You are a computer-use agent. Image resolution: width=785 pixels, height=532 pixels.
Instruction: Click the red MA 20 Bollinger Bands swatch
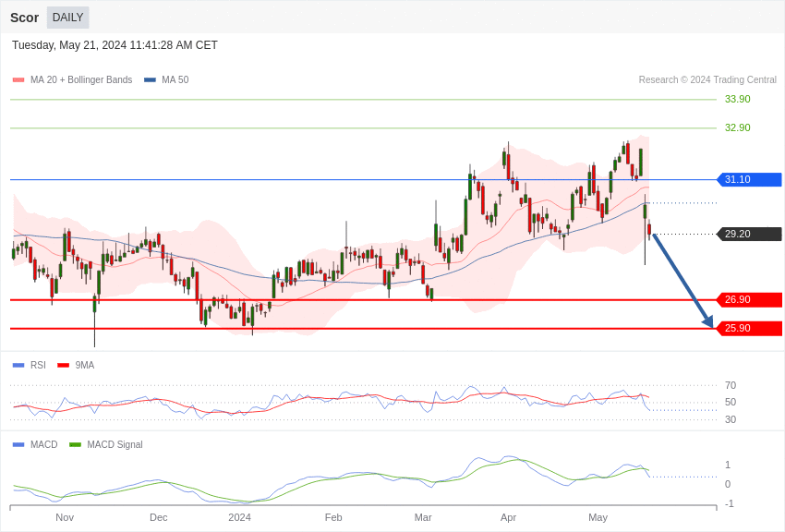click(x=18, y=80)
